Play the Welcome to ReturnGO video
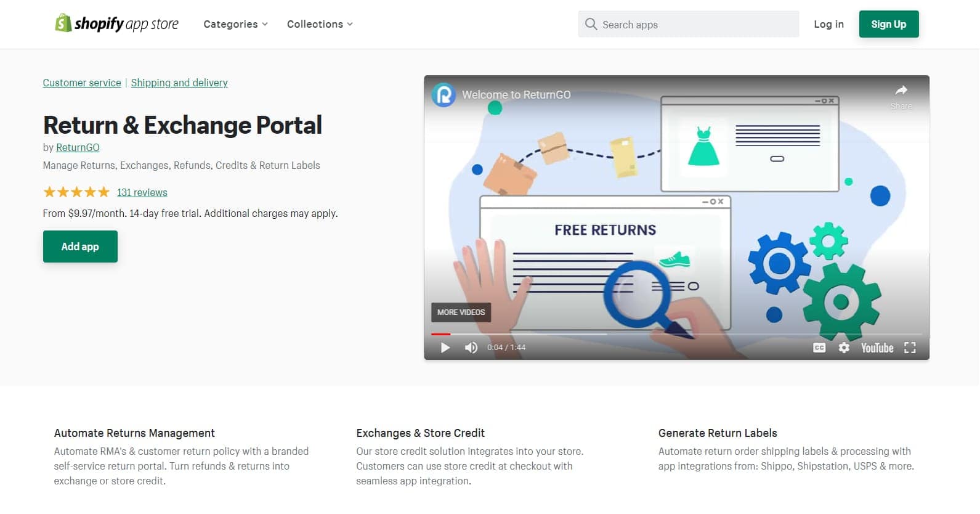The height and width of the screenshot is (514, 980). click(445, 348)
